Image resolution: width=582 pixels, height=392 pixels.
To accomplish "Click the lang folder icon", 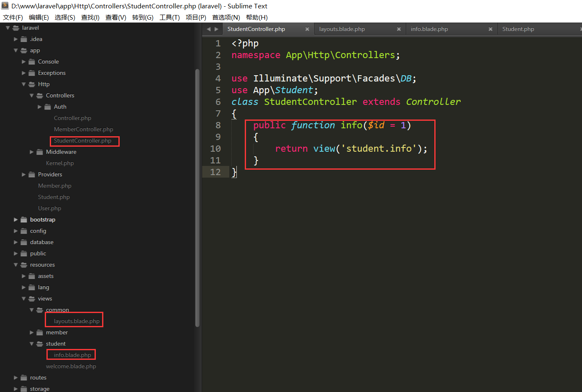I will click(32, 287).
